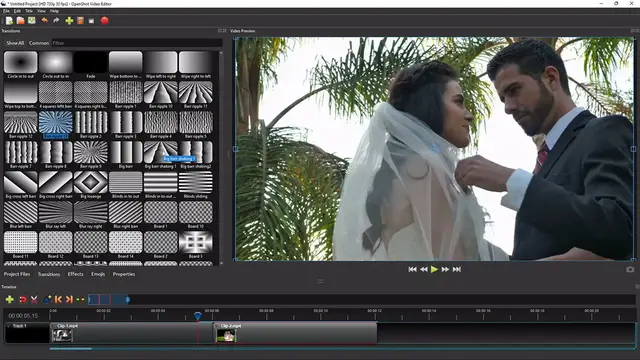Select the Barr ripple 9 transition

point(91,155)
